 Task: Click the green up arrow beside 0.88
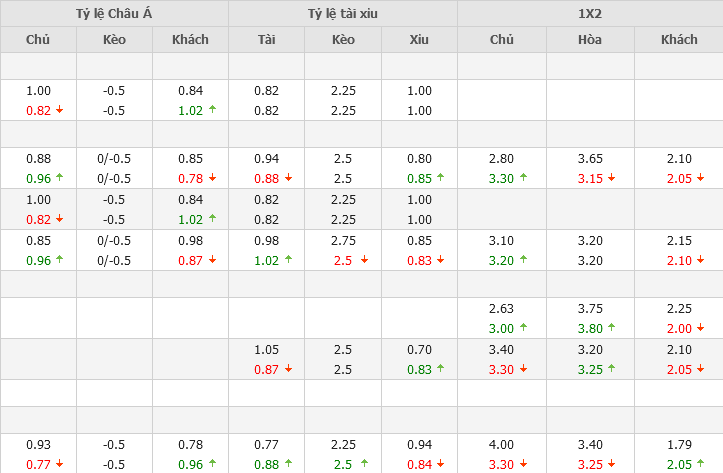coord(289,464)
